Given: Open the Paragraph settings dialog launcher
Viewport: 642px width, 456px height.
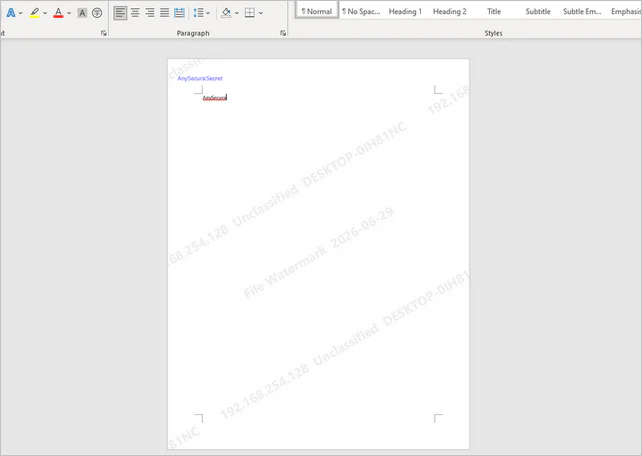Looking at the screenshot, I should pos(283,33).
